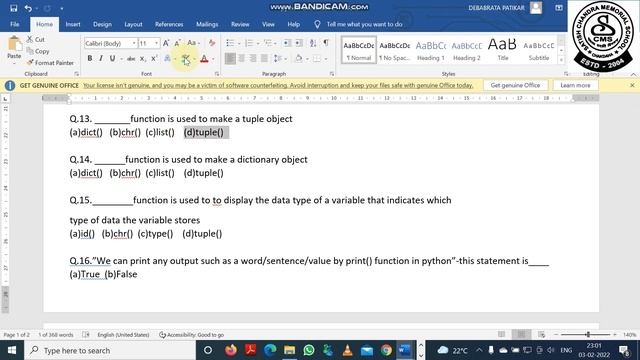The height and width of the screenshot is (360, 640).
Task: Click the Windows taskbar search box
Action: 109,350
